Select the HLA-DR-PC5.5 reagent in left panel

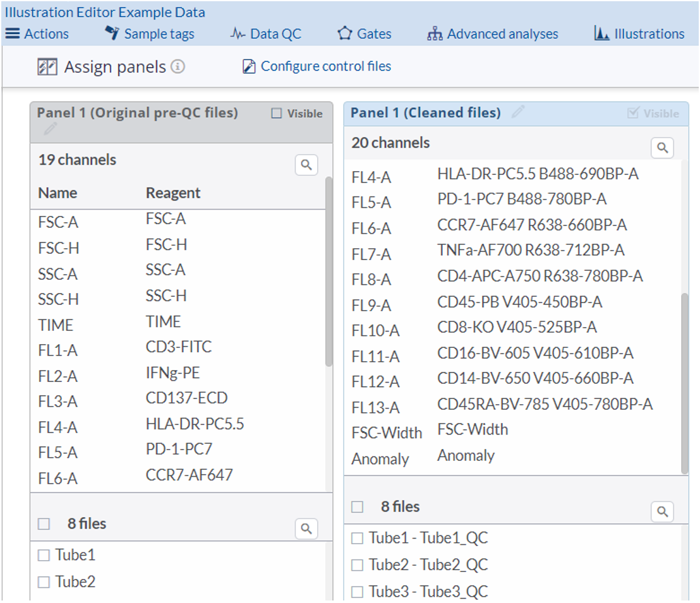(195, 424)
